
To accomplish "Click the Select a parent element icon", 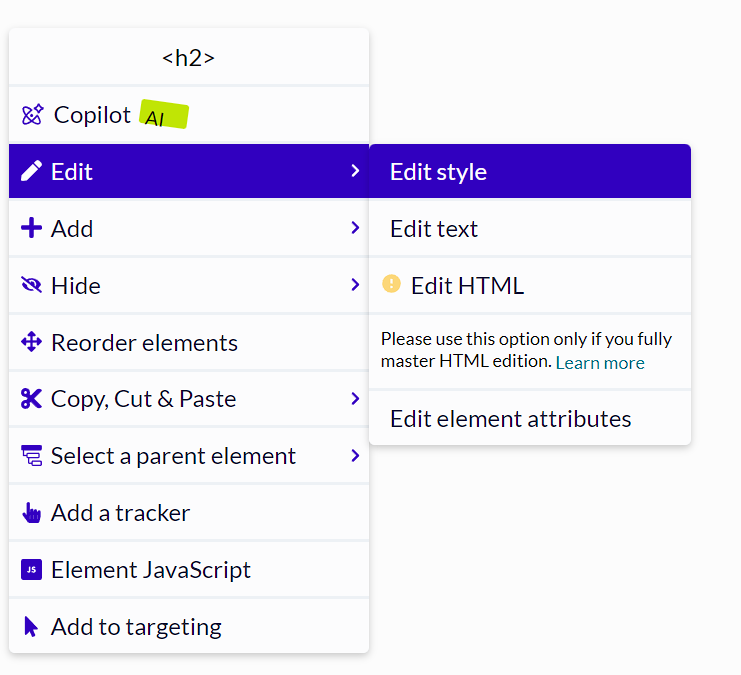I will click(31, 456).
